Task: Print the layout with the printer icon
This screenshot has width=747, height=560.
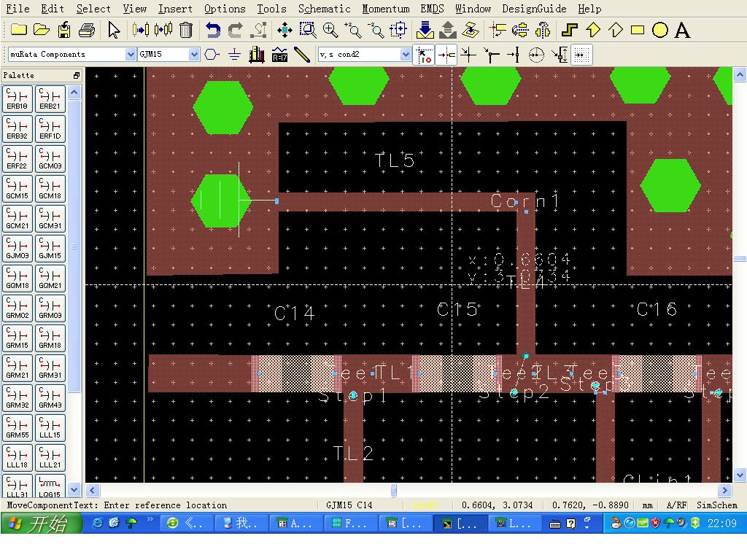Action: [87, 30]
